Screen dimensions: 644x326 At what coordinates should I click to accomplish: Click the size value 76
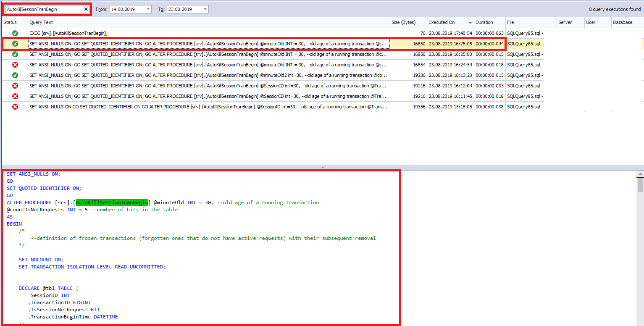[x=422, y=33]
